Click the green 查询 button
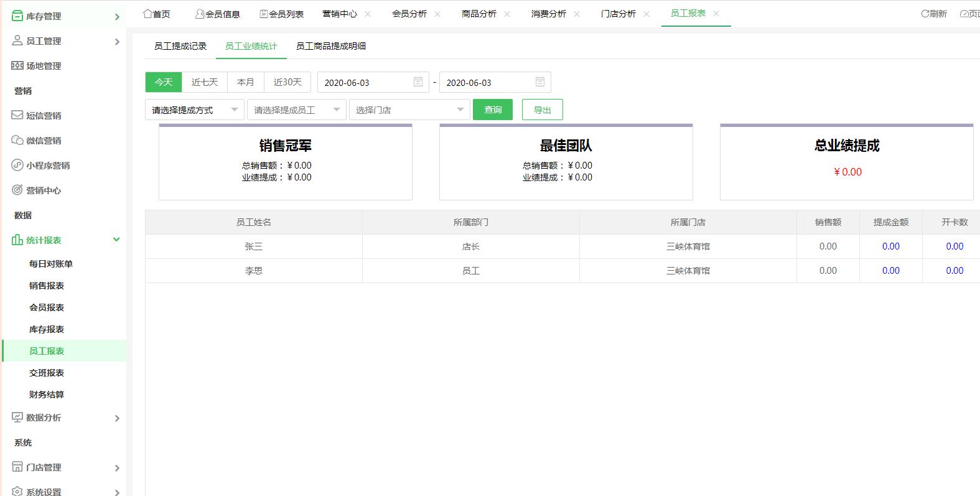 493,110
